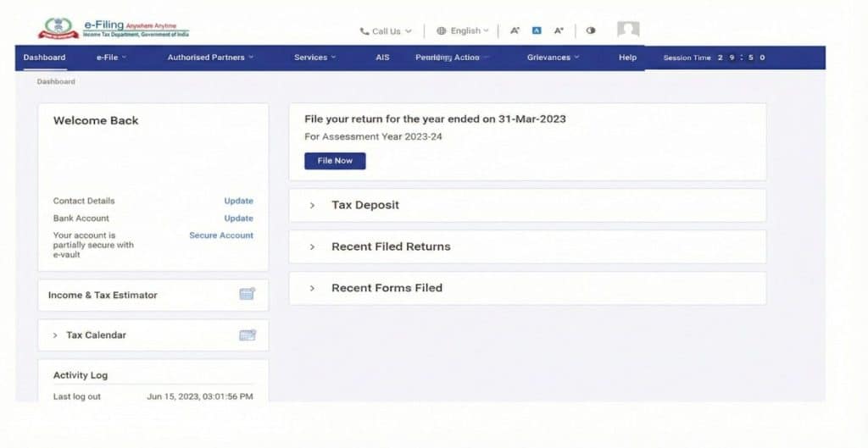The image size is (868, 448).
Task: Open the AIS menu item
Action: (382, 58)
